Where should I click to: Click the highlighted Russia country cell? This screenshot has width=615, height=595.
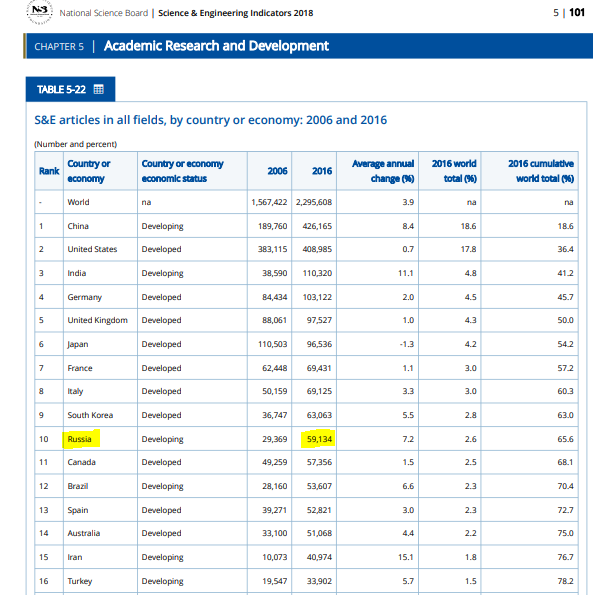81,439
